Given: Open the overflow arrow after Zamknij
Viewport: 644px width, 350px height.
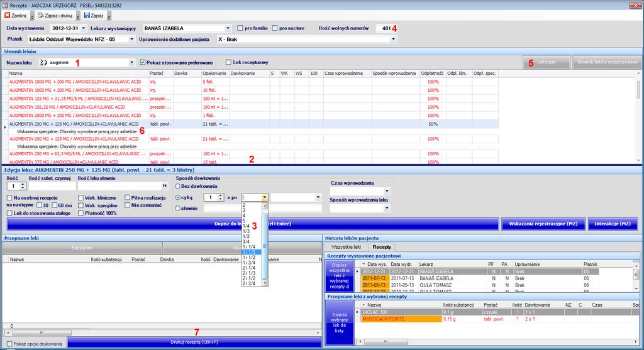Looking at the screenshot, I should click(32, 16).
